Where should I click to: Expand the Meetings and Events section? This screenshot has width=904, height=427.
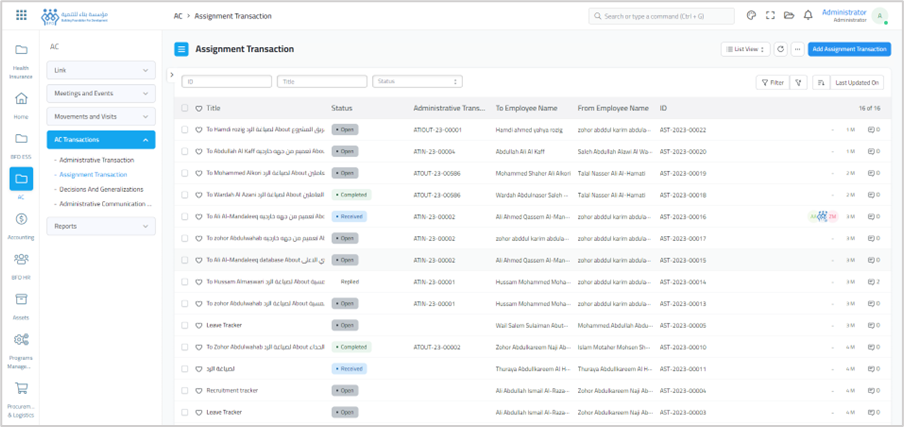coord(101,93)
